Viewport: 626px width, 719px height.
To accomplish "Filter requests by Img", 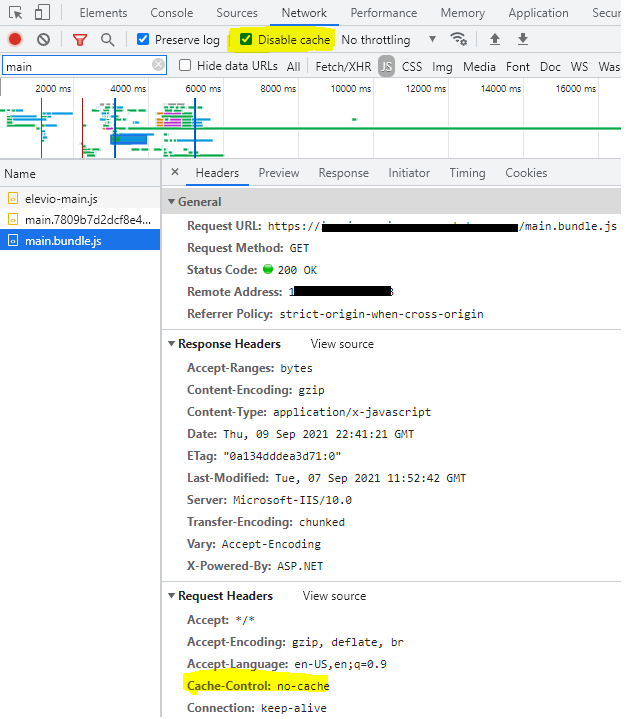I will click(x=442, y=67).
